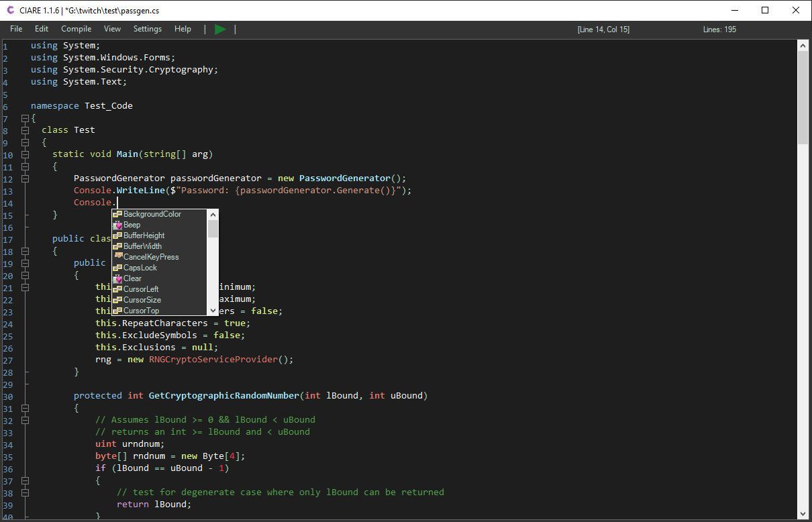This screenshot has width=812, height=522.
Task: Click the "Lines: 195" counter
Action: tap(719, 30)
